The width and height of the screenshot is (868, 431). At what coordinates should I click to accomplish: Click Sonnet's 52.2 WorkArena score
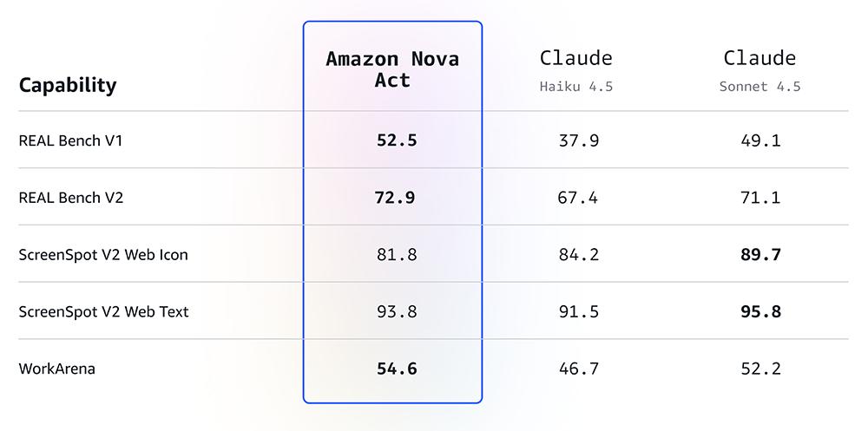pos(759,369)
